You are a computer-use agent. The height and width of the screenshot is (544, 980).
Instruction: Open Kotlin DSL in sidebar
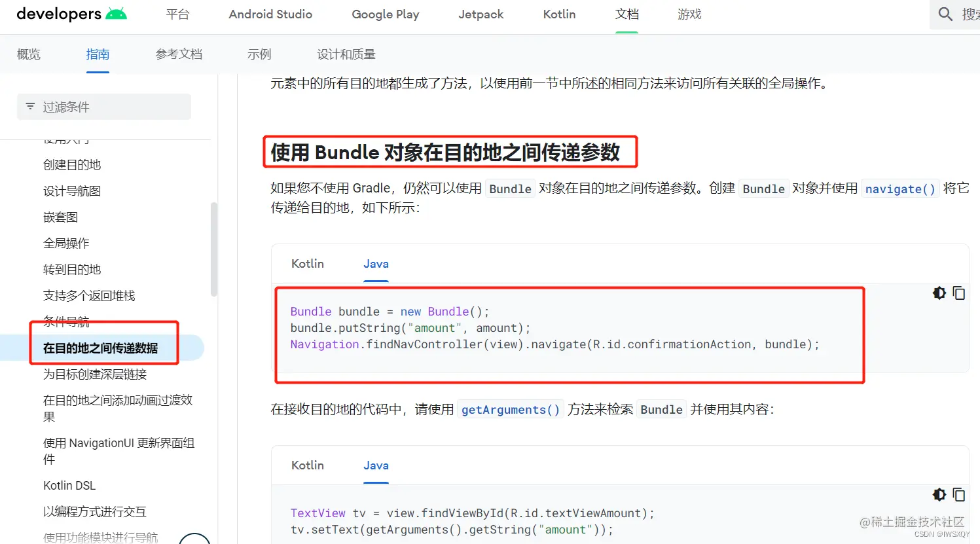click(69, 486)
